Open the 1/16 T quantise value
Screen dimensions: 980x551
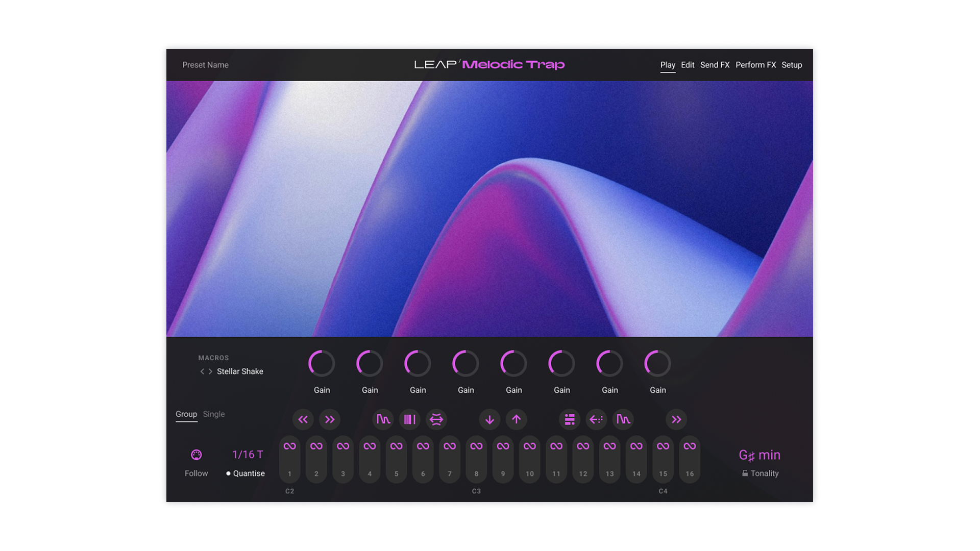coord(248,455)
